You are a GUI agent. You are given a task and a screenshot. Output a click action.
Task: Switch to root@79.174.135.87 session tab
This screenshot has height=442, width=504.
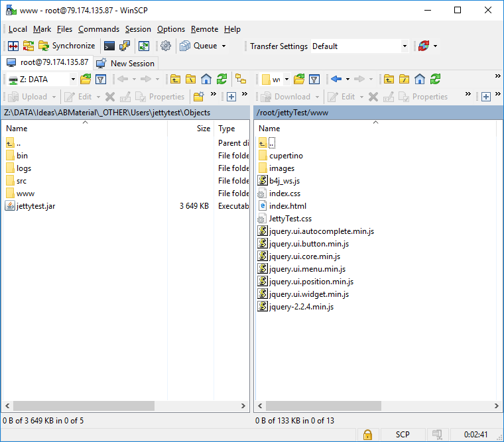[x=48, y=62]
